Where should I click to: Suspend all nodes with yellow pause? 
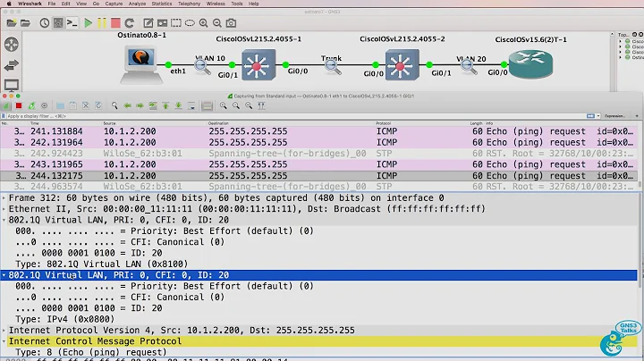click(101, 23)
